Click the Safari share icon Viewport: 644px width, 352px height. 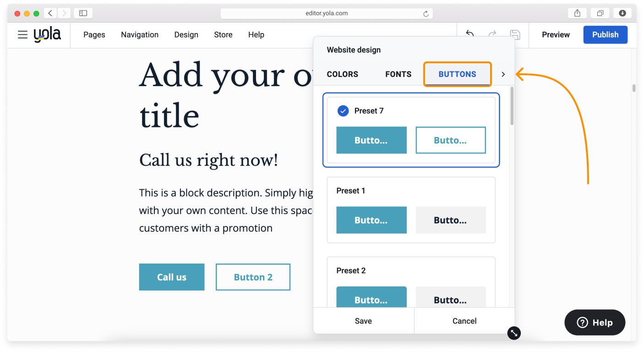[577, 13]
